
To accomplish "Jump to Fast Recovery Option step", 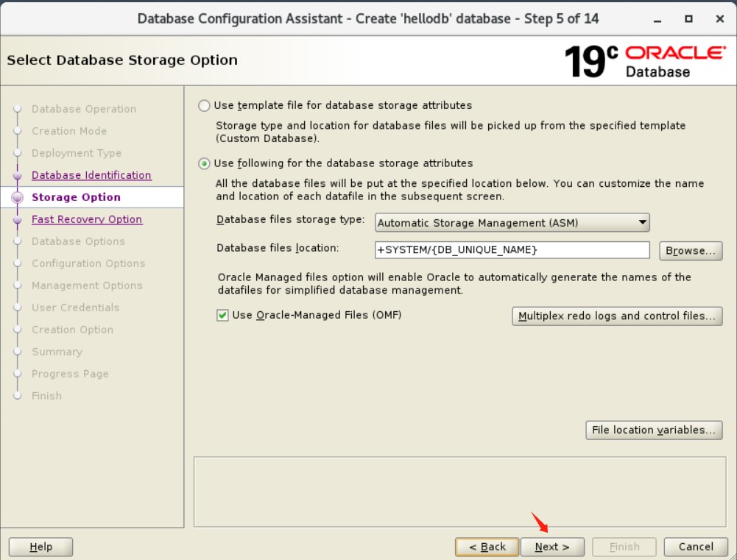I will coord(86,219).
